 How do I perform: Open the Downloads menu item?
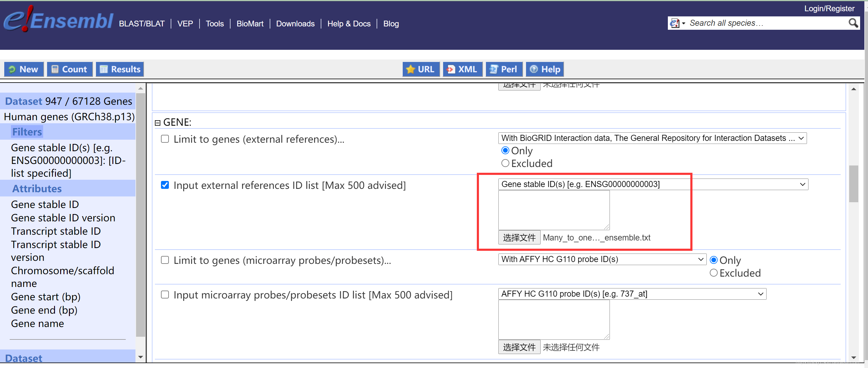pos(295,24)
